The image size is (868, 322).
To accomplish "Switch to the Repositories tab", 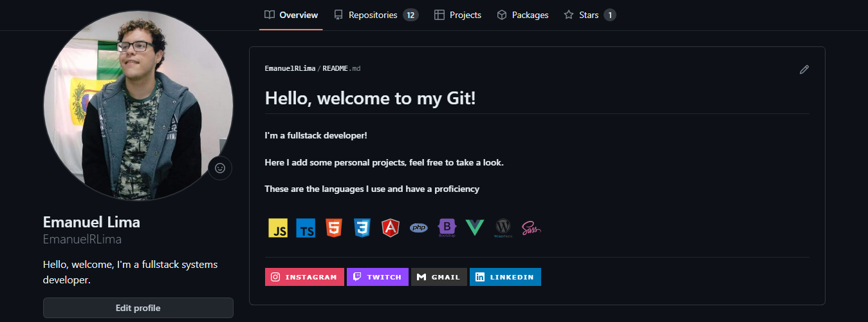I will [x=376, y=15].
